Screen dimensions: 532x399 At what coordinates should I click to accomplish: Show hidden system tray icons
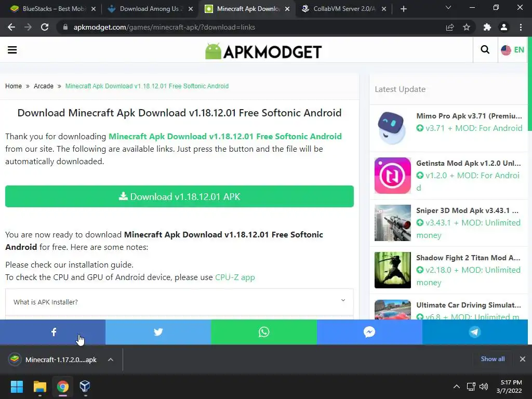tap(457, 387)
